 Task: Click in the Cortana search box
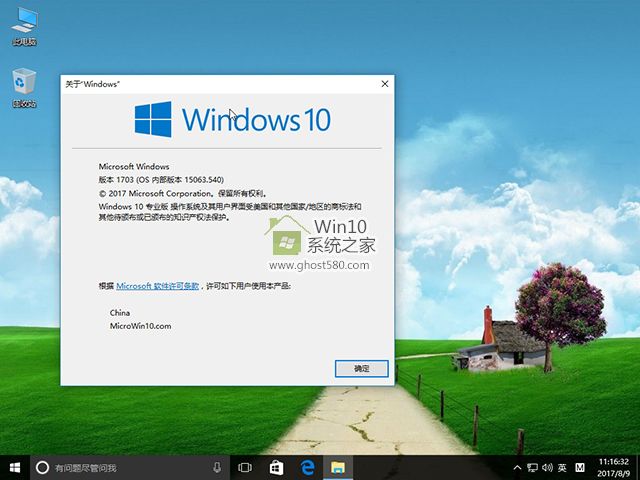(131, 467)
